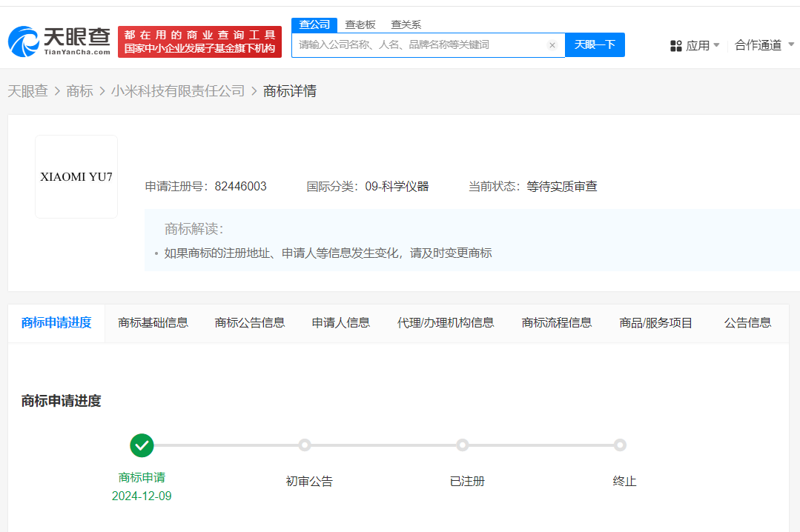Click the 应用 grid icon in header
The width and height of the screenshot is (800, 532).
point(676,45)
